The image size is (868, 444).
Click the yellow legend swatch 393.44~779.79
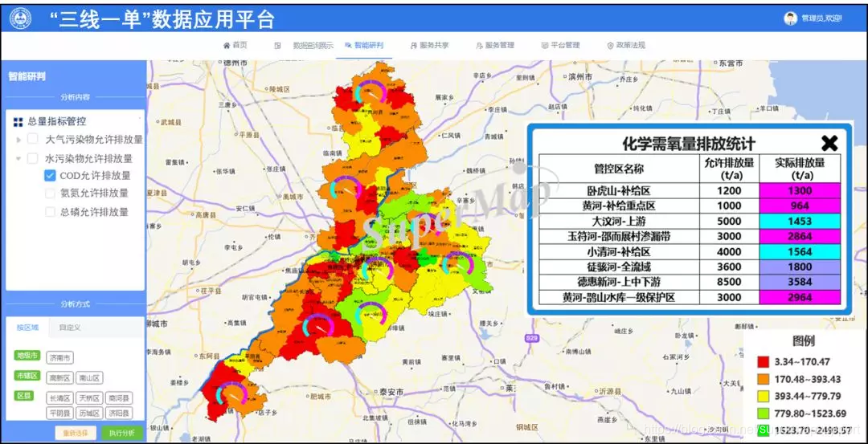764,396
